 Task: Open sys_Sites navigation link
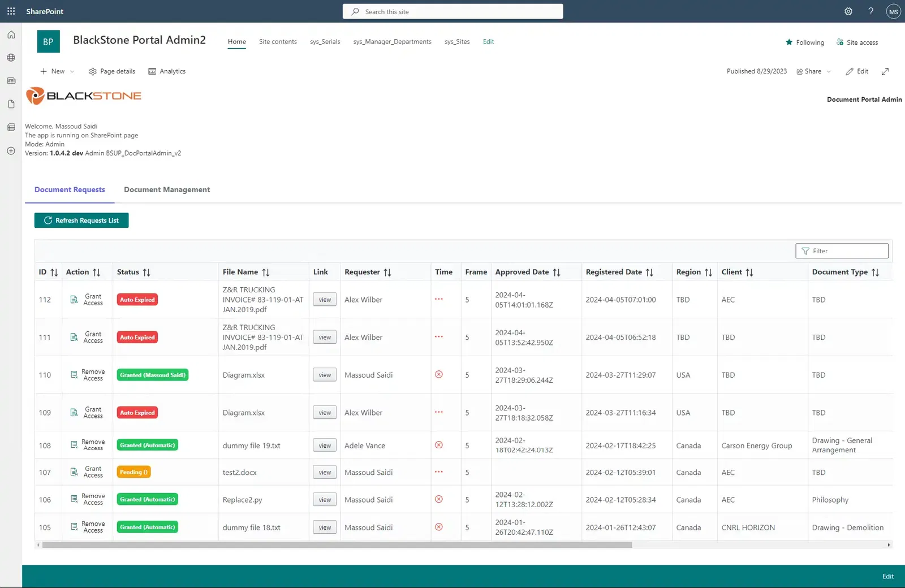(457, 42)
